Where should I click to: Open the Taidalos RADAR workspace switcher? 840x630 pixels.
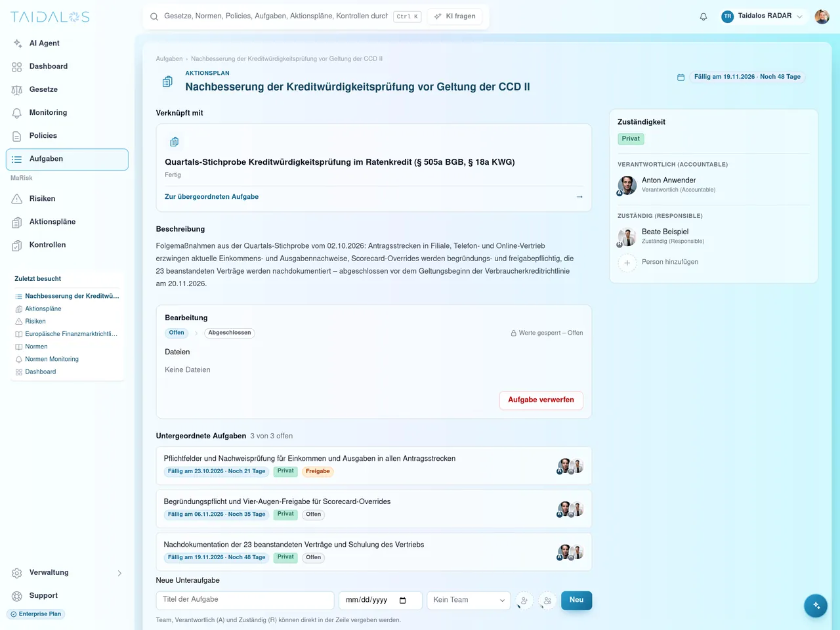pos(762,16)
